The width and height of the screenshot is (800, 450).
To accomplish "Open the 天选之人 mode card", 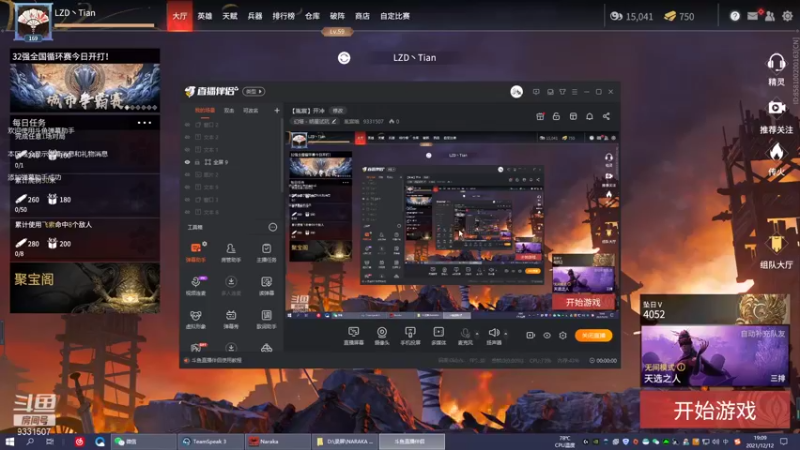I will coord(714,356).
